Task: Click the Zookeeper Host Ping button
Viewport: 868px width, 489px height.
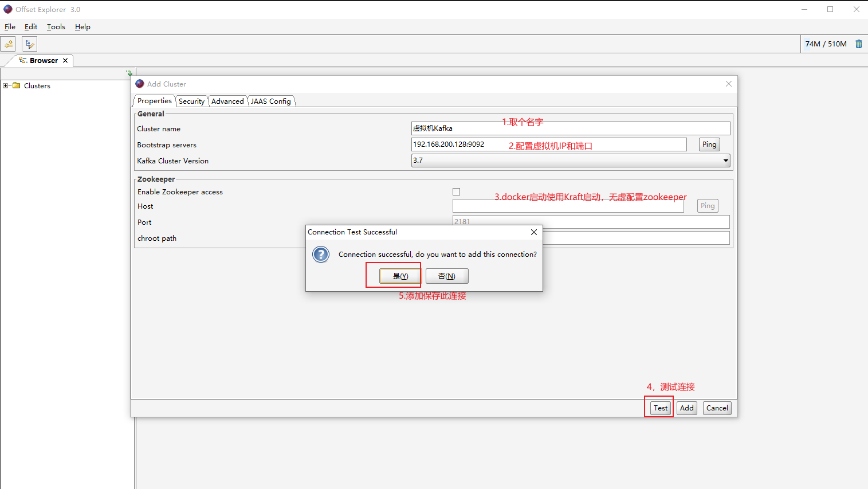Action: (708, 206)
